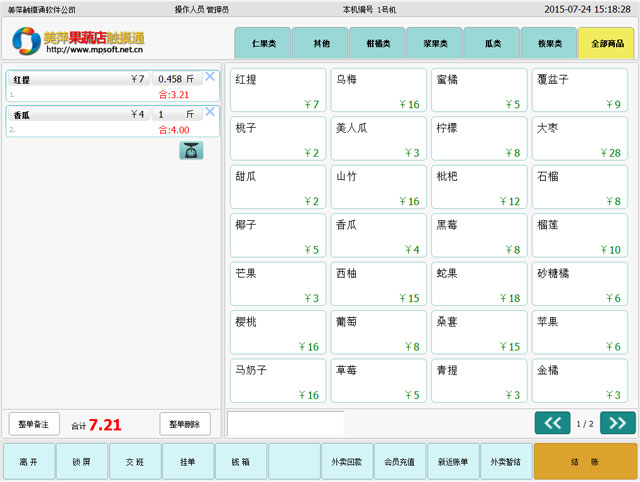Add a whole-order note with 整单备注
This screenshot has height=482, width=640.
[34, 424]
